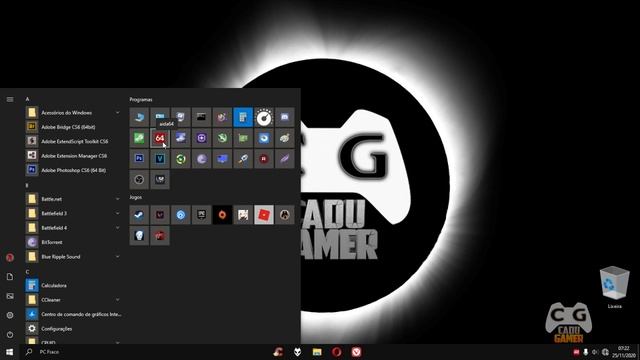Open the white fox icon on taskbar

click(x=298, y=352)
